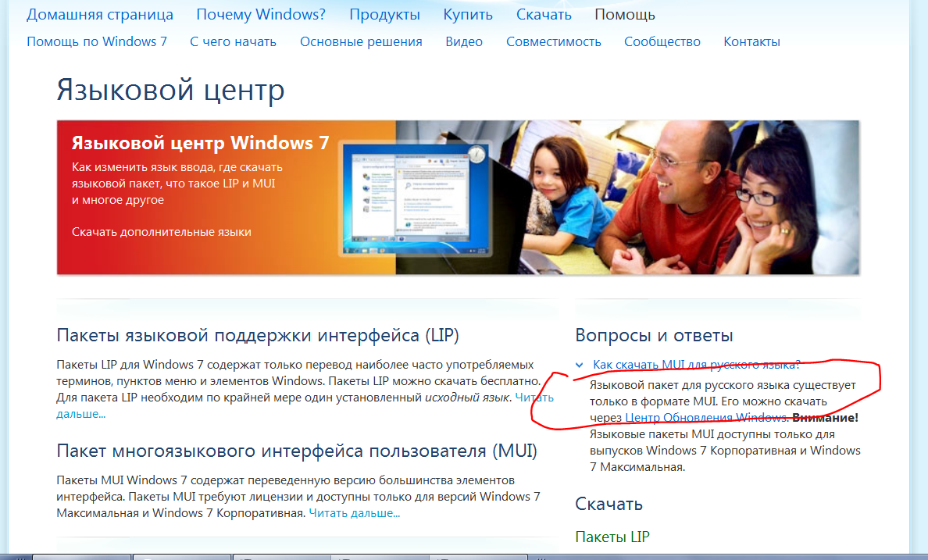928x560 pixels.
Task: Click the Пакеты языковой поддержки интерфейса (LIP) heading
Action: [x=258, y=336]
